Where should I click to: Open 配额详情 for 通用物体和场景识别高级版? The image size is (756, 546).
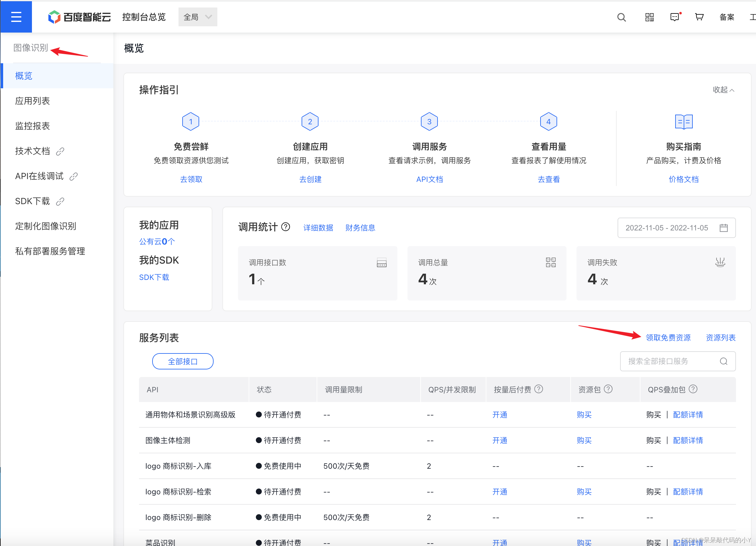tap(688, 415)
